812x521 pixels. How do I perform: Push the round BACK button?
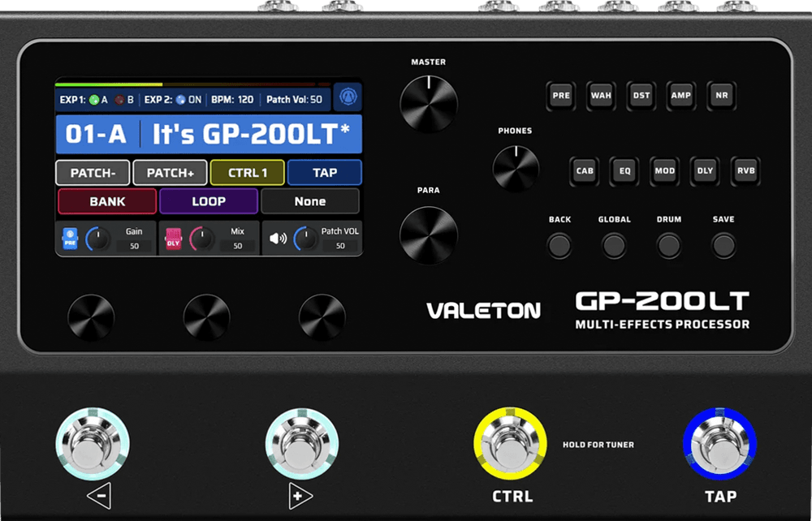pos(559,246)
